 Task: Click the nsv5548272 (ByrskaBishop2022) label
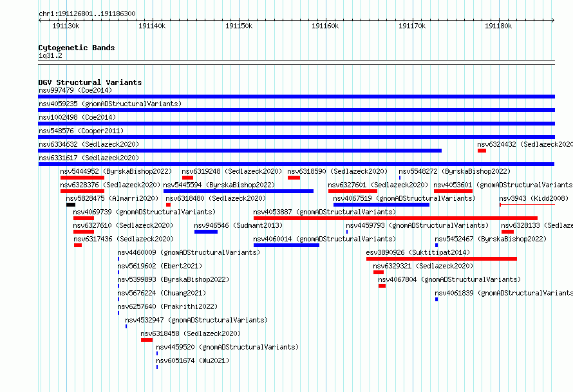click(x=455, y=171)
